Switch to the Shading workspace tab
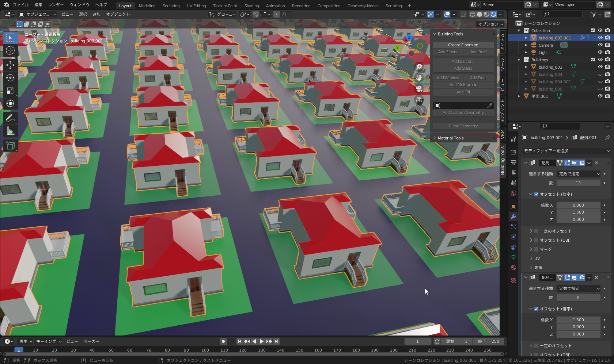 point(251,6)
